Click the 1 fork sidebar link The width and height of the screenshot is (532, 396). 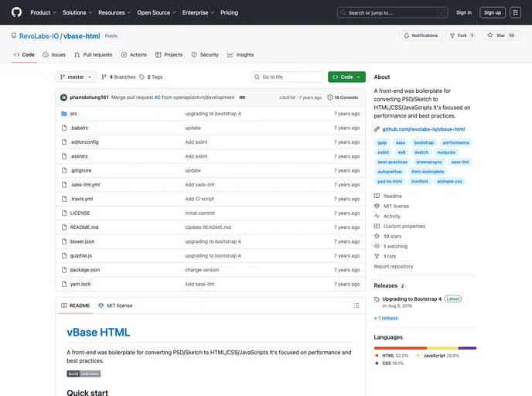(385, 256)
